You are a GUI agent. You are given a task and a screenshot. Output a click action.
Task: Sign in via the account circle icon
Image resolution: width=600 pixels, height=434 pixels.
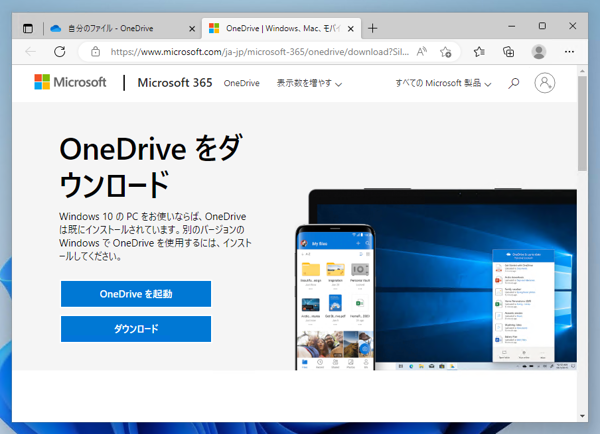[x=545, y=83]
